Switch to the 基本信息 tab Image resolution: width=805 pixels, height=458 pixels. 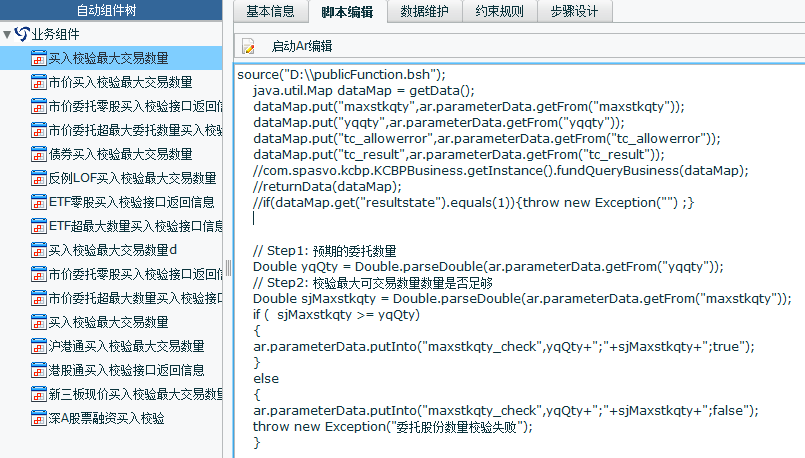click(x=270, y=12)
